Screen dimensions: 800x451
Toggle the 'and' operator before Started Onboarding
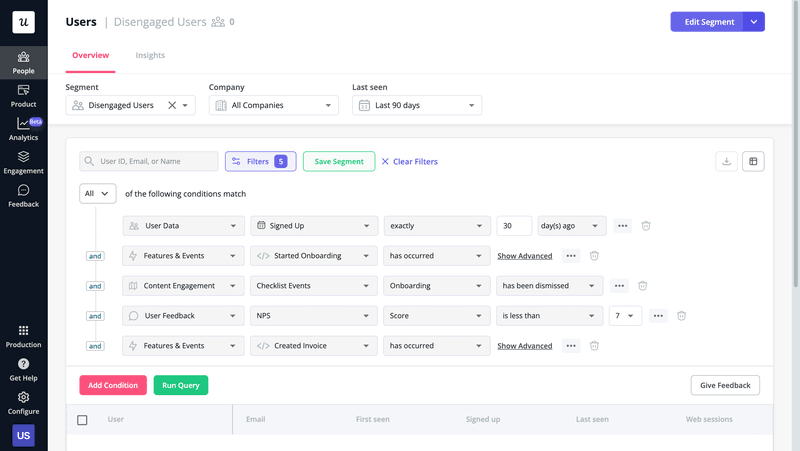click(95, 256)
